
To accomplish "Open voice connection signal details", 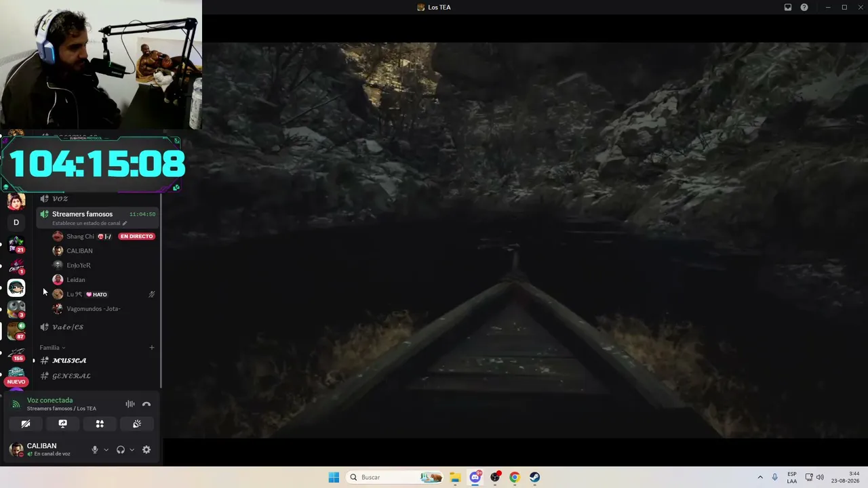I will [16, 404].
